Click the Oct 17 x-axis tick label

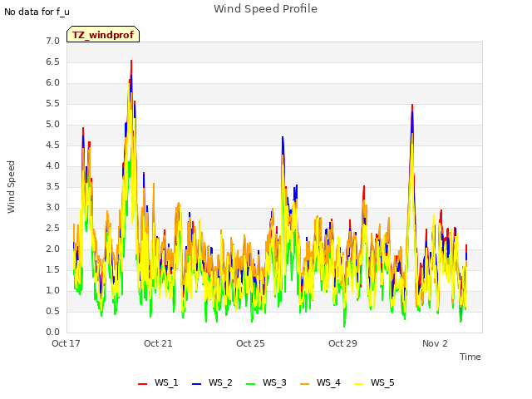pyautogui.click(x=66, y=343)
